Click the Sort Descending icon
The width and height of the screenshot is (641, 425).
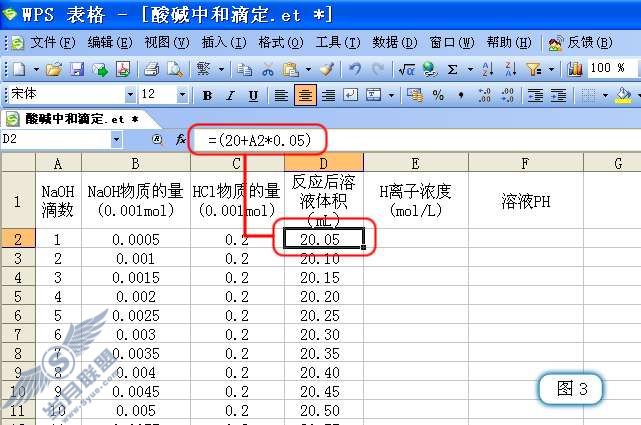pos(511,69)
